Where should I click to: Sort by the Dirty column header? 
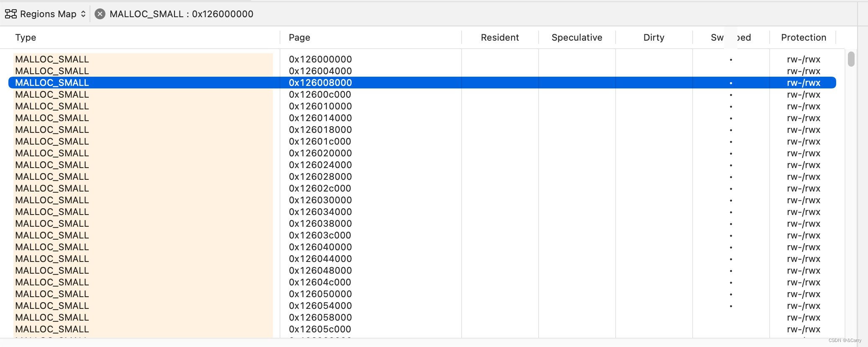pyautogui.click(x=654, y=37)
